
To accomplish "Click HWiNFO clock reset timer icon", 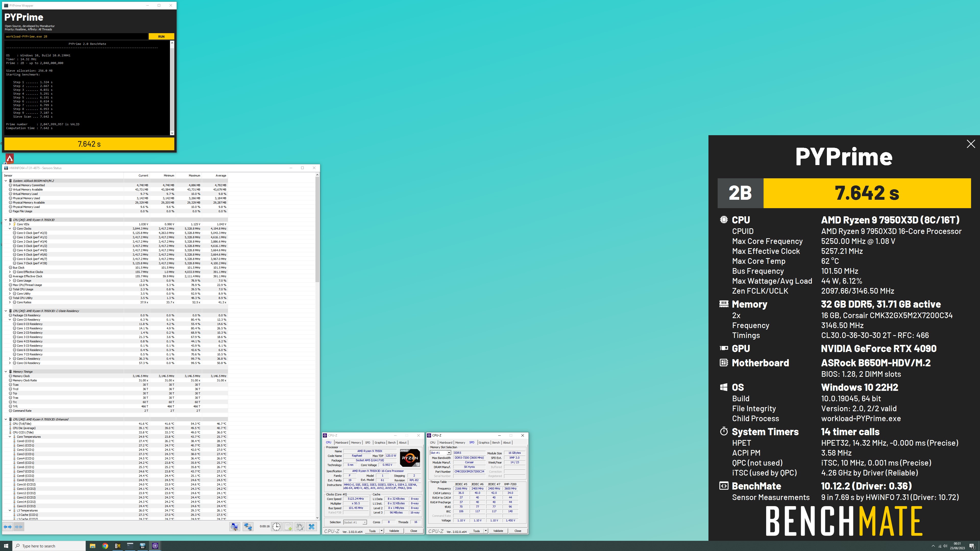I will click(276, 527).
